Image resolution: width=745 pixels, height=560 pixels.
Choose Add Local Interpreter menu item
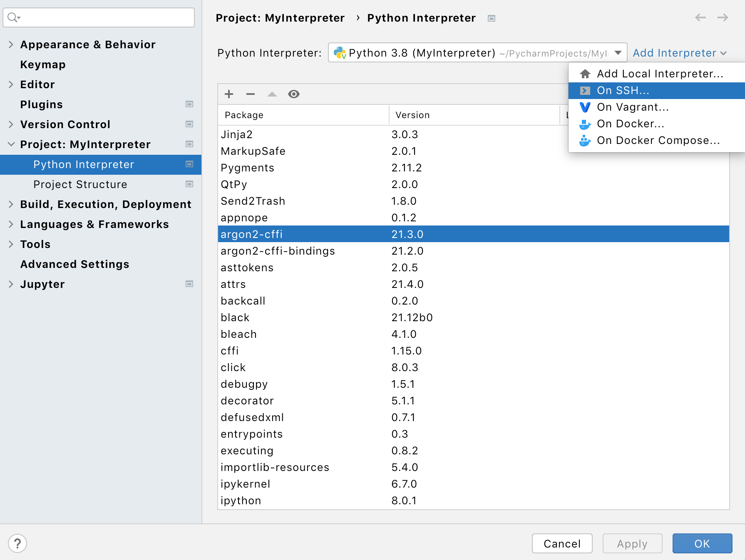(656, 74)
